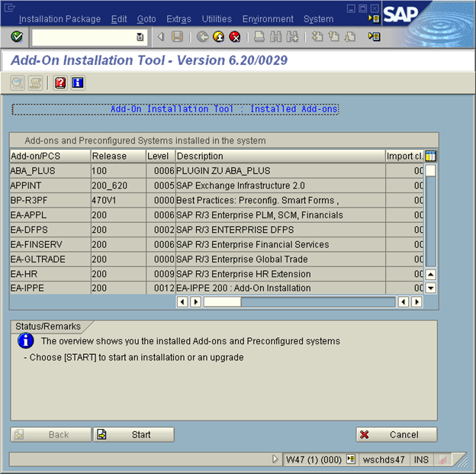Select the EA-APPL add-on cell
Screen dimensions: 476x474
click(50, 214)
